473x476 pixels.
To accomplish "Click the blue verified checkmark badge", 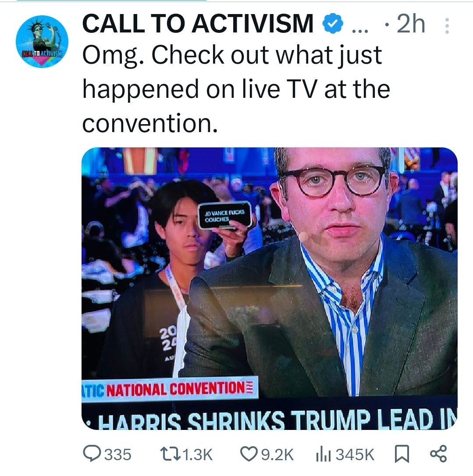I will [333, 23].
